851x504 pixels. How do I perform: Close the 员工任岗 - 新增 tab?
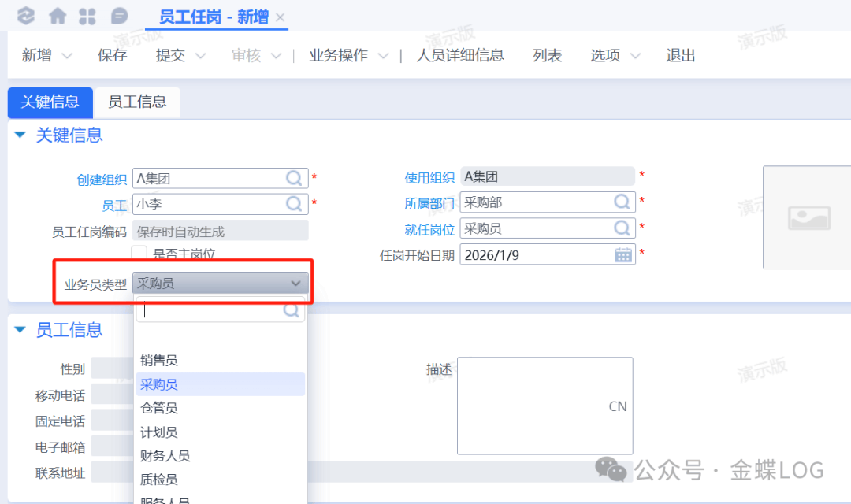point(281,17)
